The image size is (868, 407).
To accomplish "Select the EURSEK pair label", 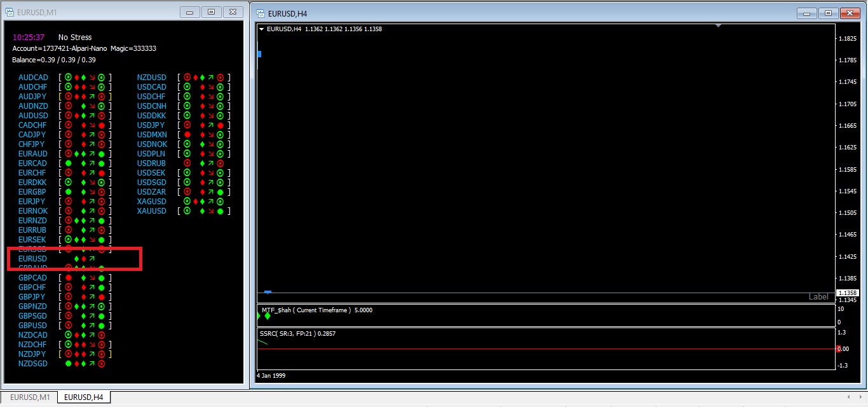I will (x=32, y=240).
